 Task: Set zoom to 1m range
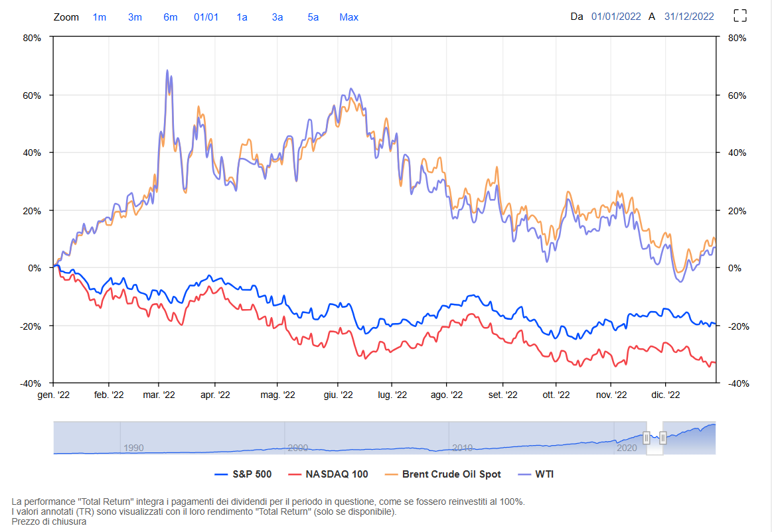pos(99,17)
